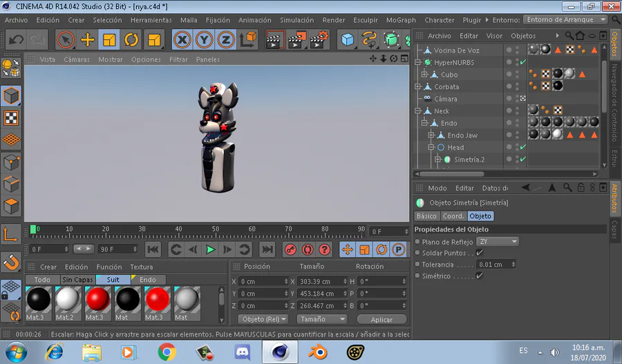
Task: Click Record active objects keyframe button
Action: click(x=290, y=249)
